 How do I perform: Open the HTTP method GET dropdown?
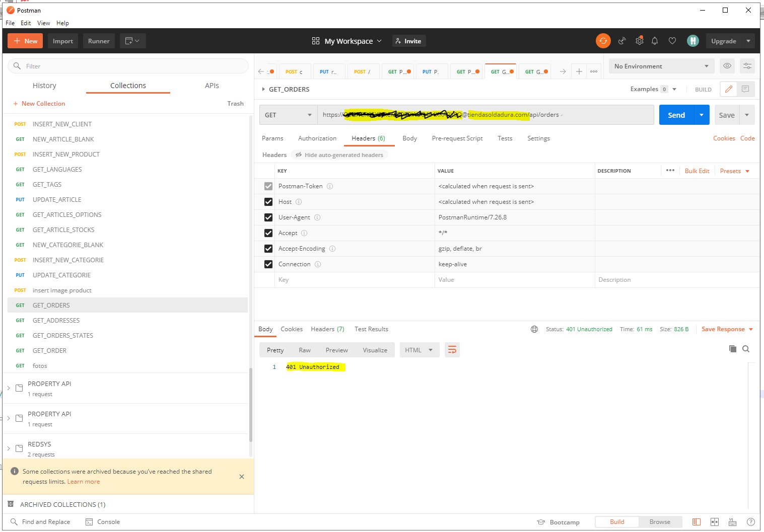pos(289,115)
